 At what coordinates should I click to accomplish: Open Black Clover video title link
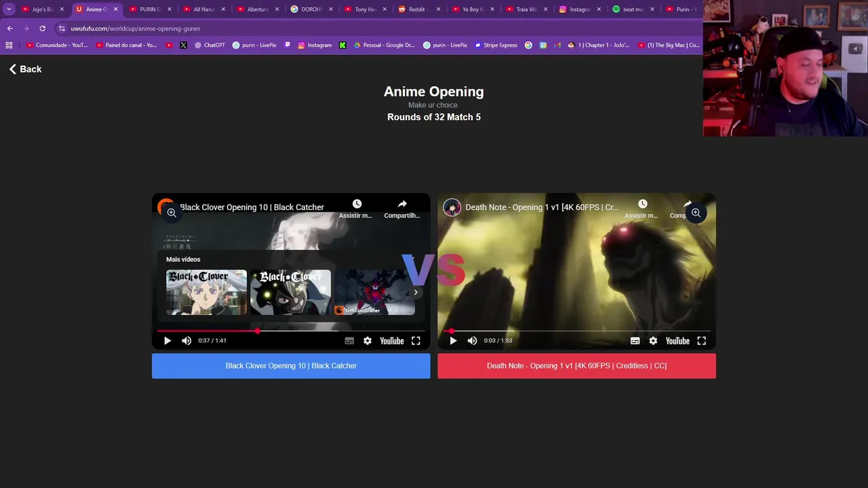coord(252,207)
